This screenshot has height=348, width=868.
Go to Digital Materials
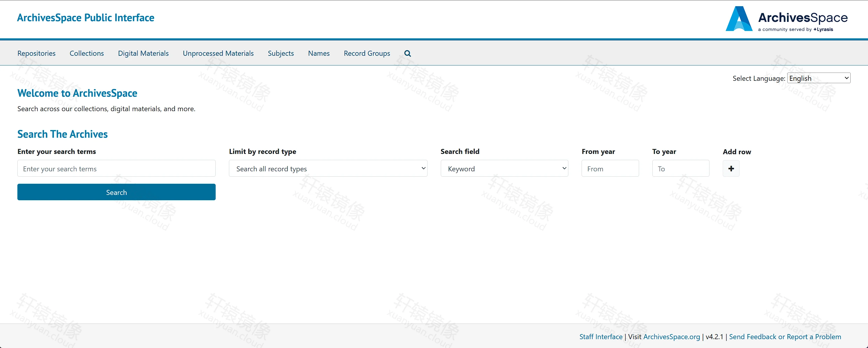143,53
